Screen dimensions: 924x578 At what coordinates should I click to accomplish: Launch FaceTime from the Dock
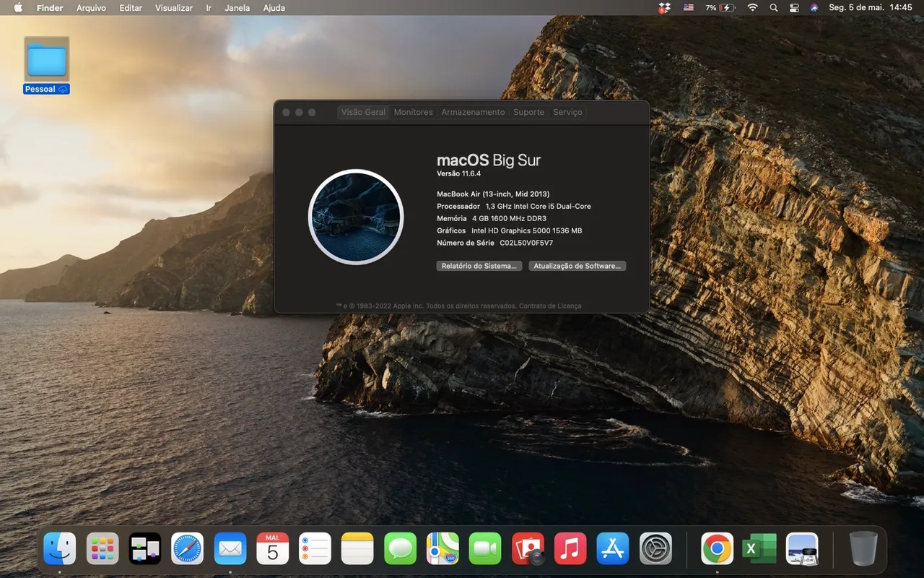[x=485, y=548]
